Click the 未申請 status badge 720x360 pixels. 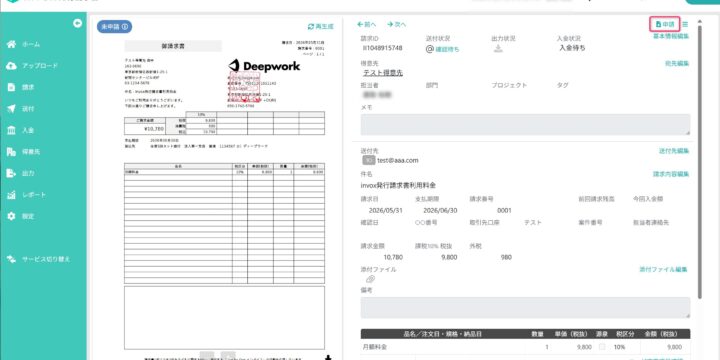click(114, 27)
